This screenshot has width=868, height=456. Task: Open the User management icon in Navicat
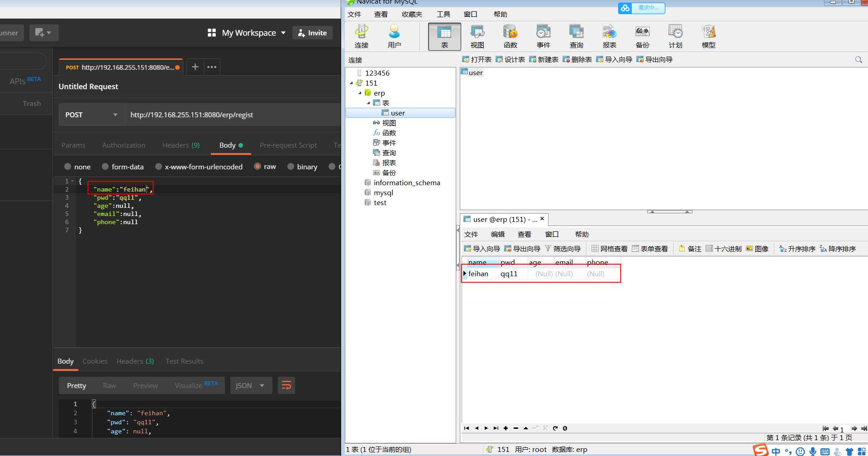pyautogui.click(x=394, y=37)
